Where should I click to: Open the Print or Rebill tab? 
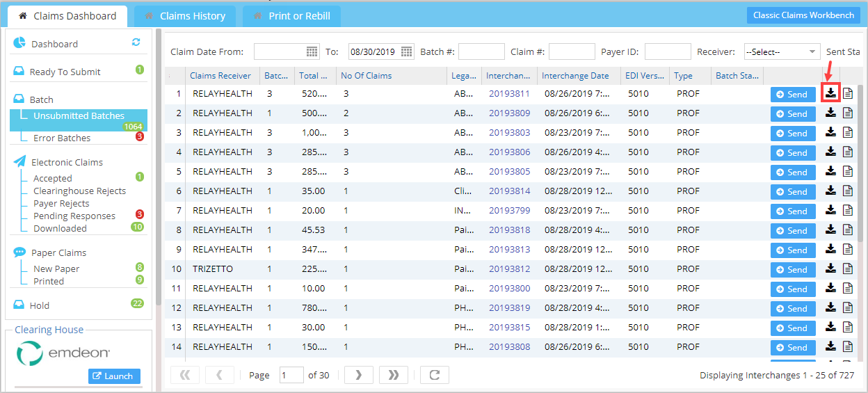tap(291, 16)
